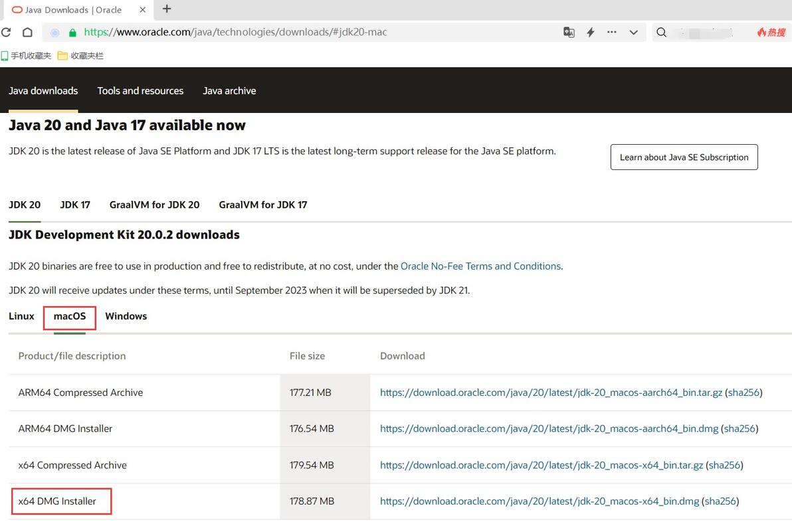Open the Java archive menu item
Image resolution: width=792 pixels, height=532 pixels.
click(x=229, y=91)
